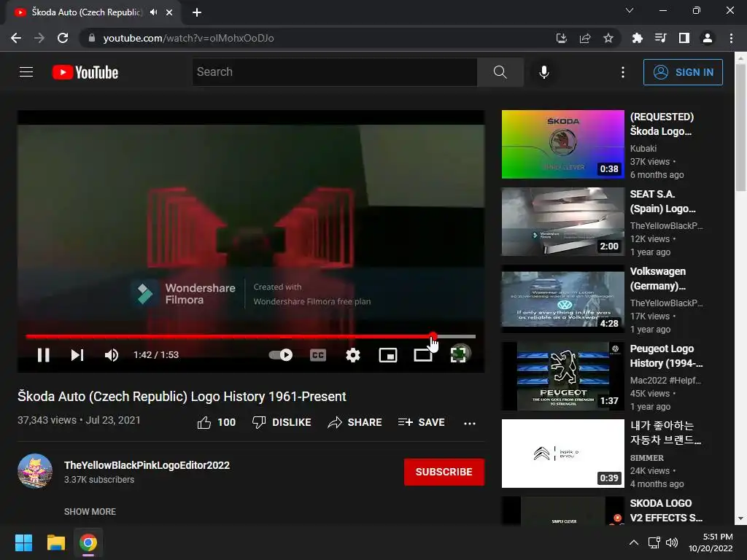
Task: Open the player settings gear
Action: pos(352,355)
